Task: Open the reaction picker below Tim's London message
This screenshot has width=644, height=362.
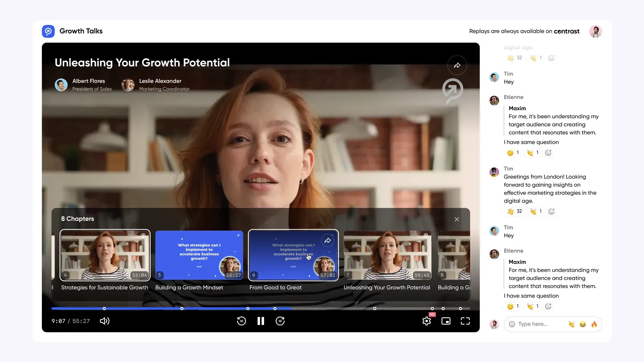Action: click(x=551, y=211)
